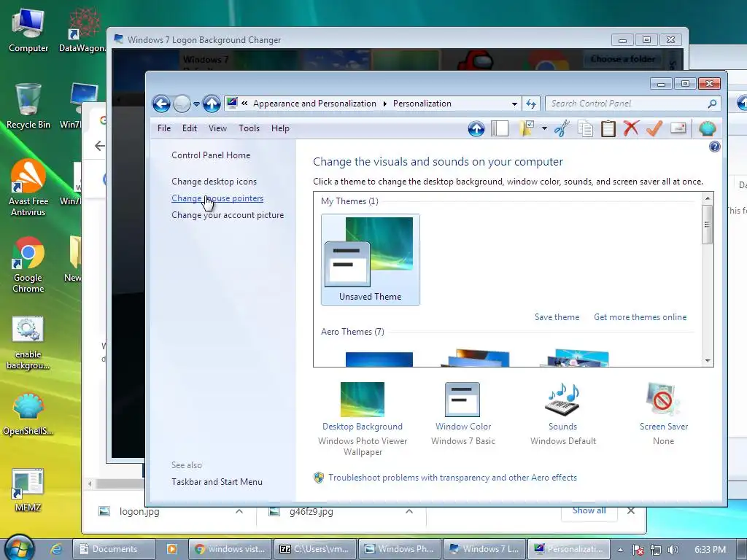Select the Unsaved Theme thumbnail
This screenshot has height=560, width=747.
pyautogui.click(x=370, y=260)
